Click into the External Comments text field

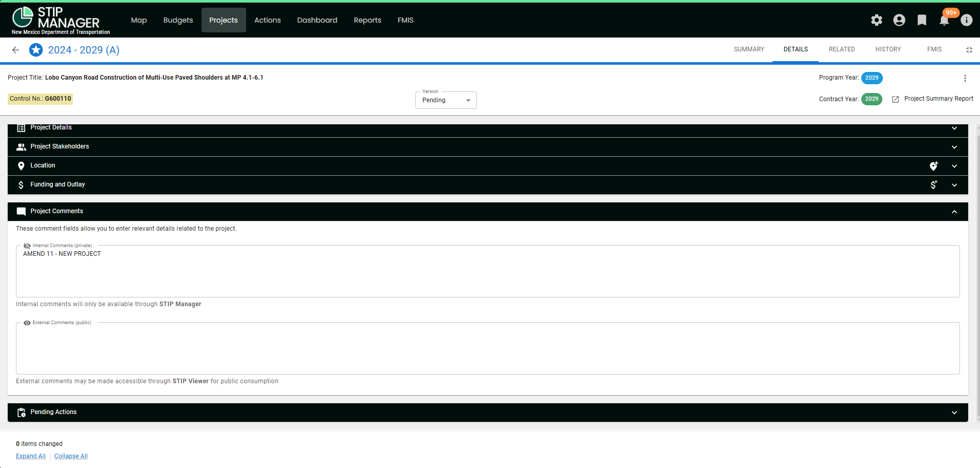coord(488,348)
